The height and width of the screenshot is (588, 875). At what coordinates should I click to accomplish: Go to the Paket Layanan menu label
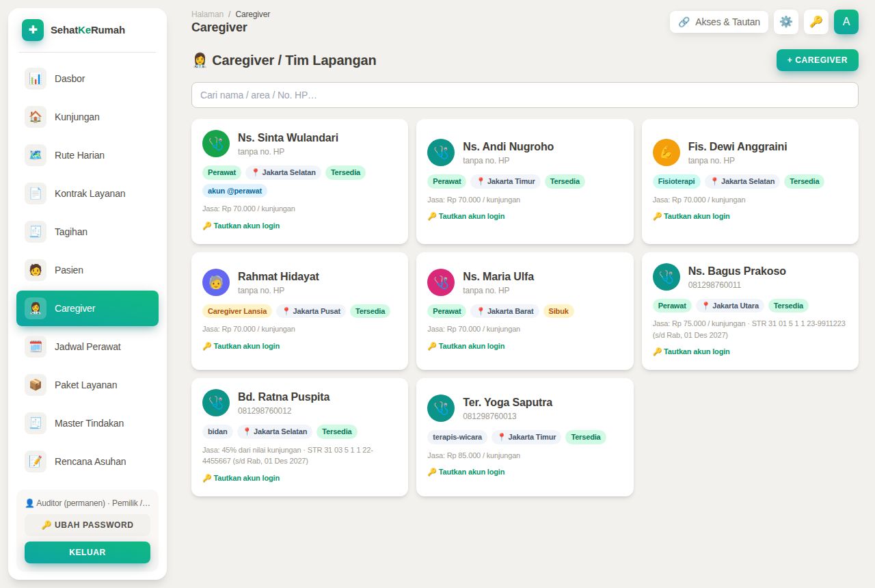(85, 385)
